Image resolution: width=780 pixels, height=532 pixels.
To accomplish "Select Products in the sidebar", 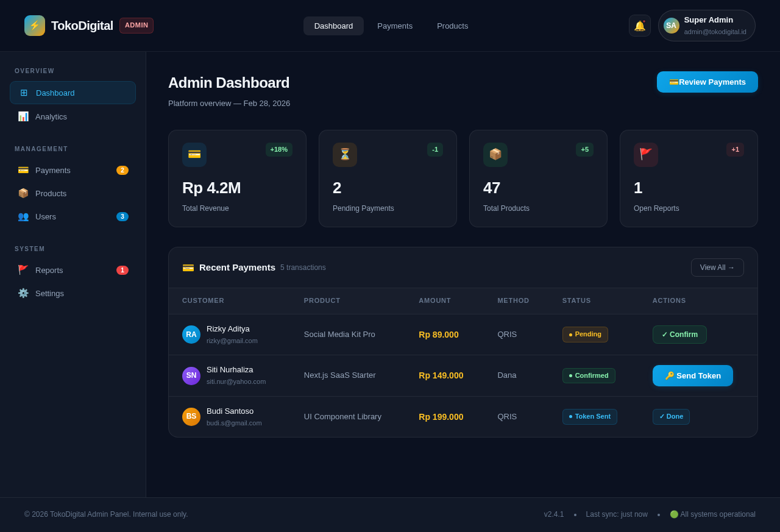I will coord(51,193).
